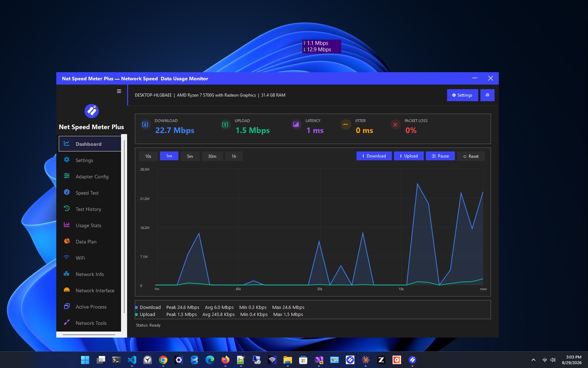
Task: Click the blue Download legend swatch
Action: tap(137, 307)
